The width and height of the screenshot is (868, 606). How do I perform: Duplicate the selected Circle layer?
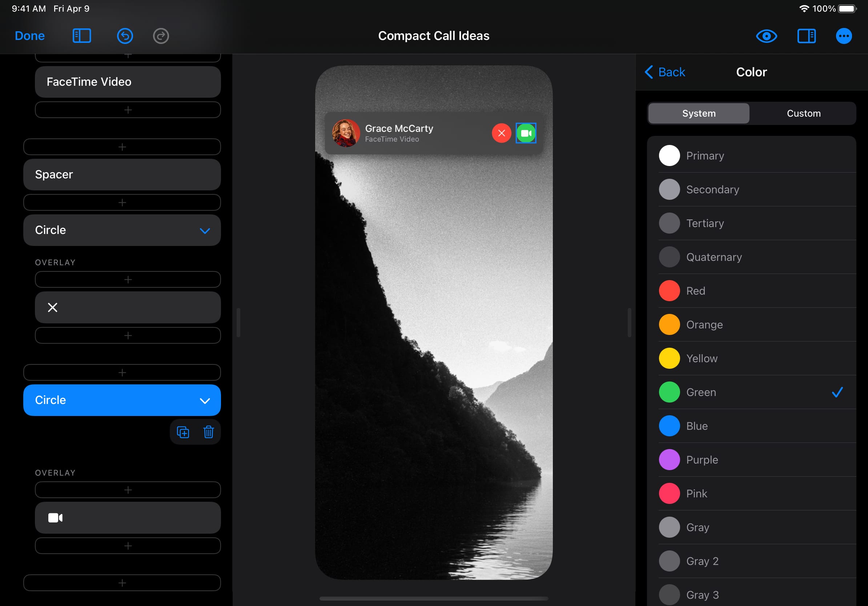point(183,432)
